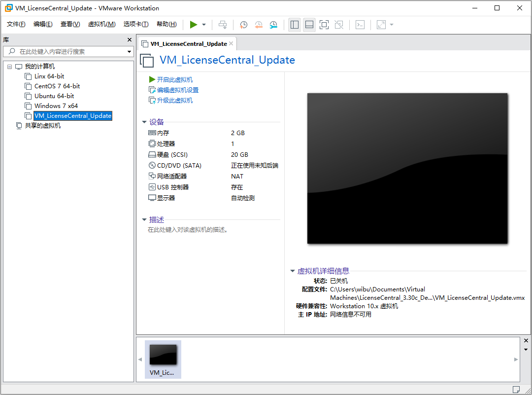The height and width of the screenshot is (395, 532).
Task: Open the thumbnail bar options dropdown arrow
Action: 526,350
